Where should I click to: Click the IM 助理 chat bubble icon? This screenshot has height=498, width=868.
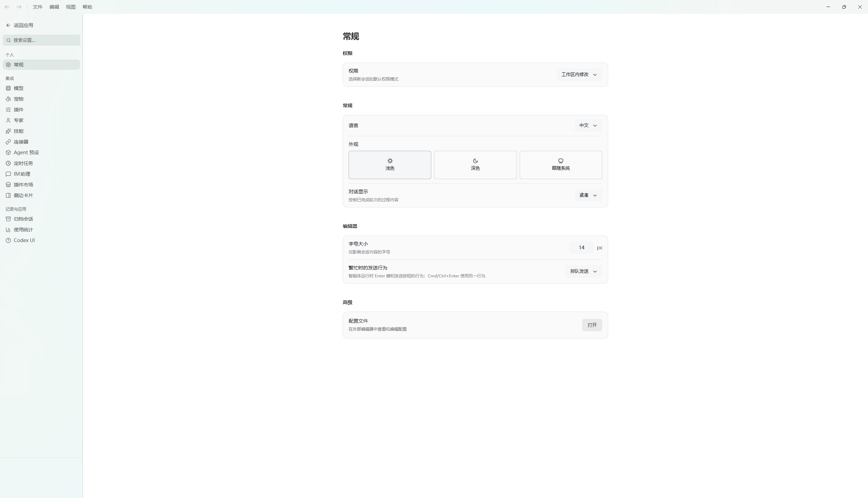click(8, 174)
